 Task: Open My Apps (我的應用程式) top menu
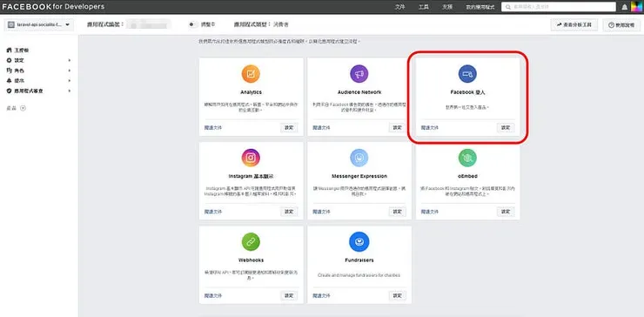point(480,7)
